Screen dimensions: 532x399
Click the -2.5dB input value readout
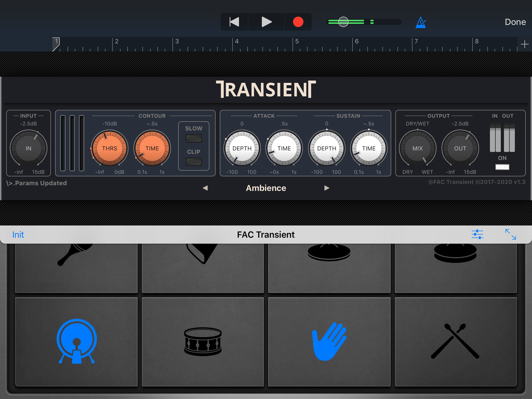29,124
